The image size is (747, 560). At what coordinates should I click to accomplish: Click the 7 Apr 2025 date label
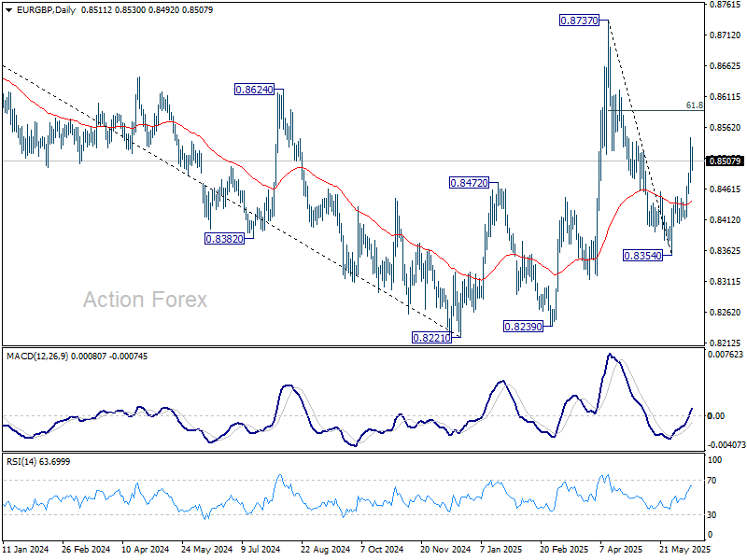coord(621,549)
